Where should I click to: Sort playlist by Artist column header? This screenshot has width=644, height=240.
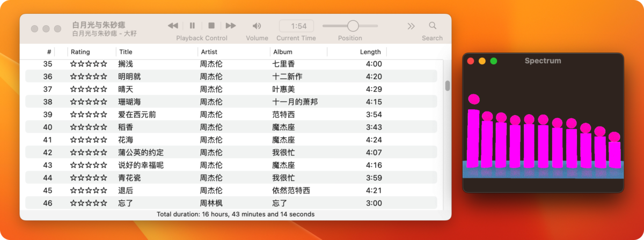[209, 52]
